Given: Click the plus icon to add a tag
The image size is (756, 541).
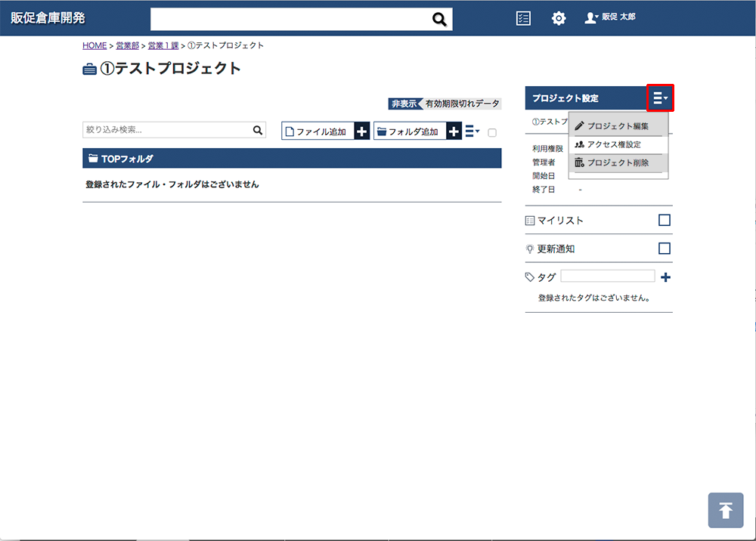Looking at the screenshot, I should (665, 277).
